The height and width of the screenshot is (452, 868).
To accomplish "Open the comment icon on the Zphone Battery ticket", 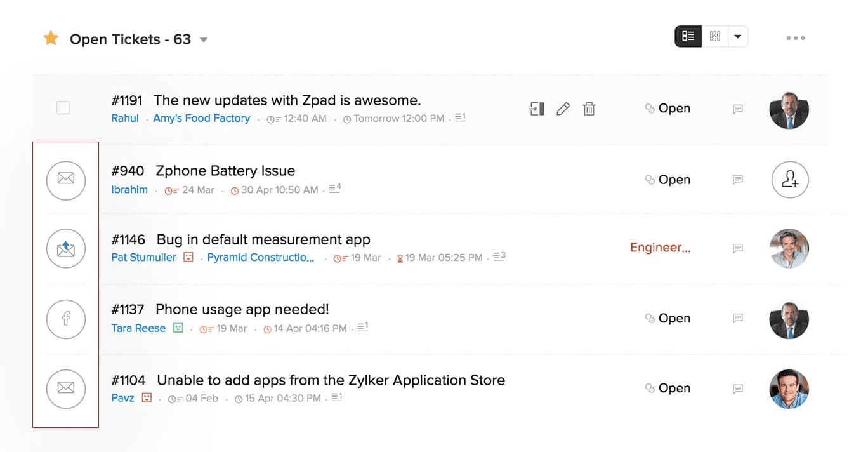I will pos(738,180).
